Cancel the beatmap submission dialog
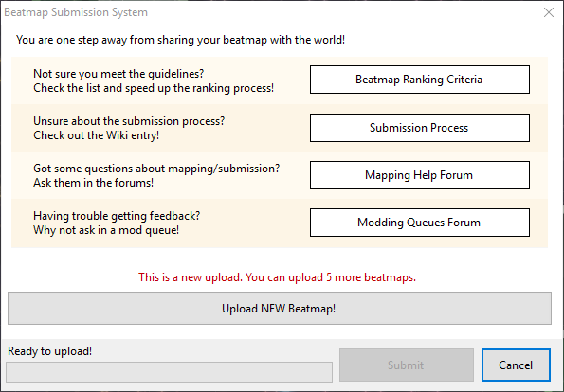Viewport: 564px width, 392px height. 516,365
